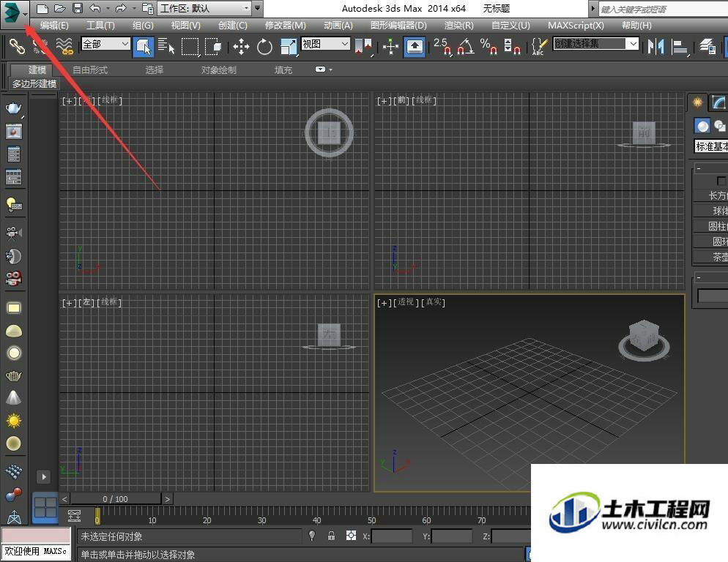Open the 创建选择集 named selection dropdown

[x=596, y=44]
